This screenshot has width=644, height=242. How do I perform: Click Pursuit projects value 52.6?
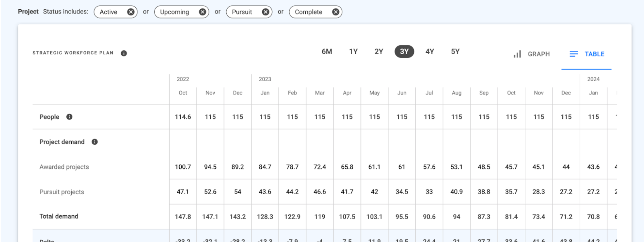point(210,192)
